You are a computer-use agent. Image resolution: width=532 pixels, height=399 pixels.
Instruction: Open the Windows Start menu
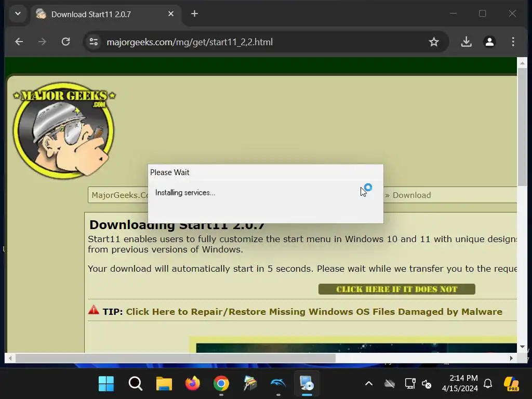pyautogui.click(x=106, y=384)
